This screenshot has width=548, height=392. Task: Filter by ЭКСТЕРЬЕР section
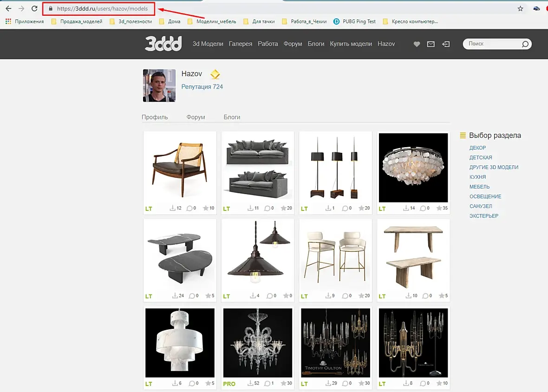pyautogui.click(x=484, y=216)
